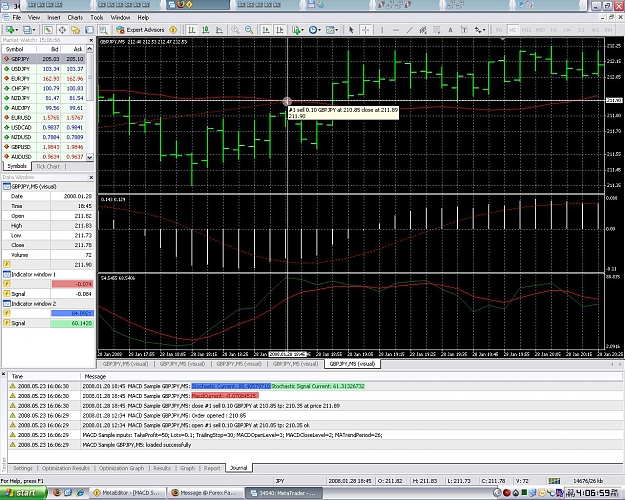The height and width of the screenshot is (500, 625).
Task: Open the Profiles toolbar icon
Action: click(27, 30)
